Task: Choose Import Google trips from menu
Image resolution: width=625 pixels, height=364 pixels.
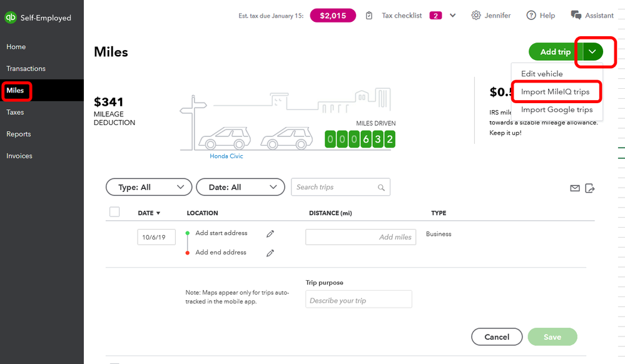Action: [x=557, y=109]
